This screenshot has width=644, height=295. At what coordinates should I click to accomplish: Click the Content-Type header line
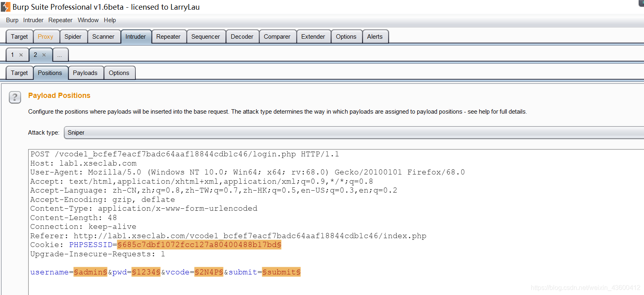144,208
